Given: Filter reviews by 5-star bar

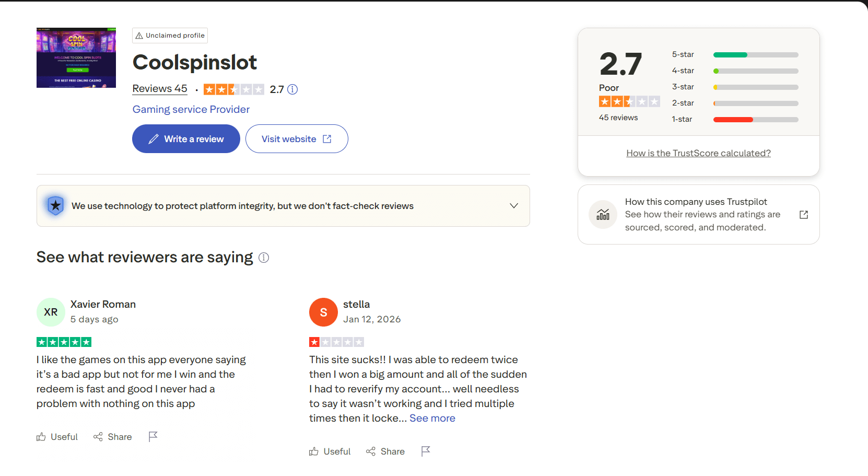Looking at the screenshot, I should click(755, 55).
